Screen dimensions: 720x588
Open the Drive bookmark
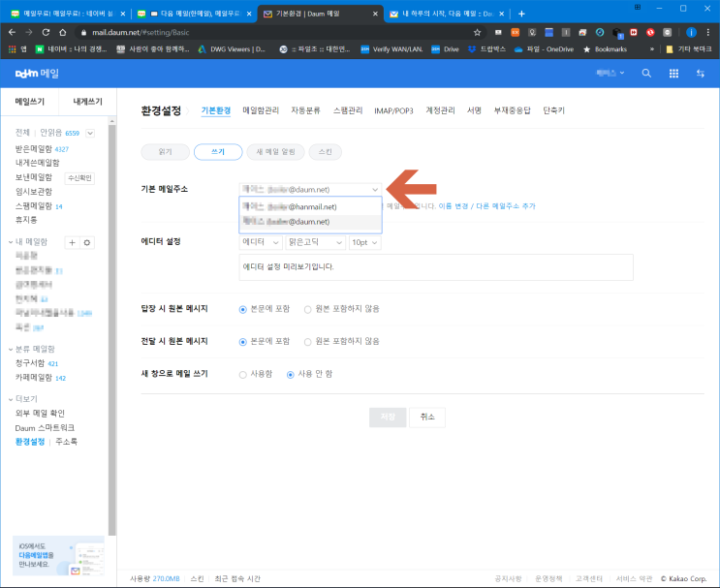coord(446,49)
